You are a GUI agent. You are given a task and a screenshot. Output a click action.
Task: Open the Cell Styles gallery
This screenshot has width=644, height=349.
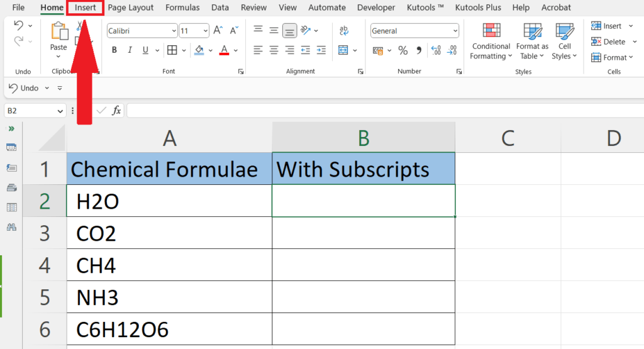(x=564, y=42)
